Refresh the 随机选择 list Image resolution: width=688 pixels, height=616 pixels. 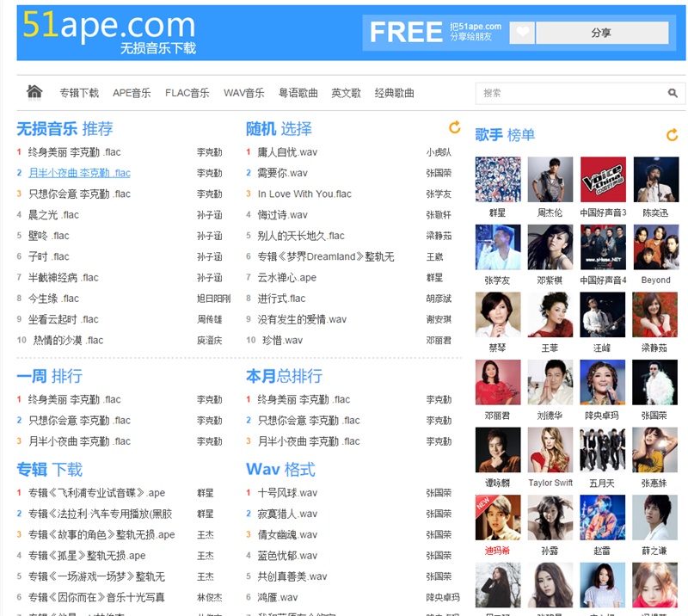tap(455, 127)
